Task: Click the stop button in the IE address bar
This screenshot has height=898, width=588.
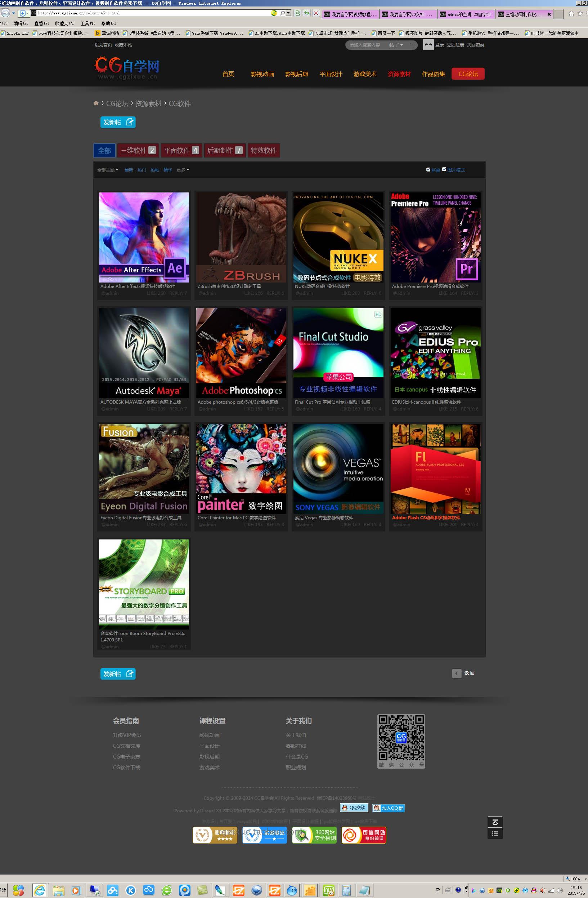Action: pos(316,13)
